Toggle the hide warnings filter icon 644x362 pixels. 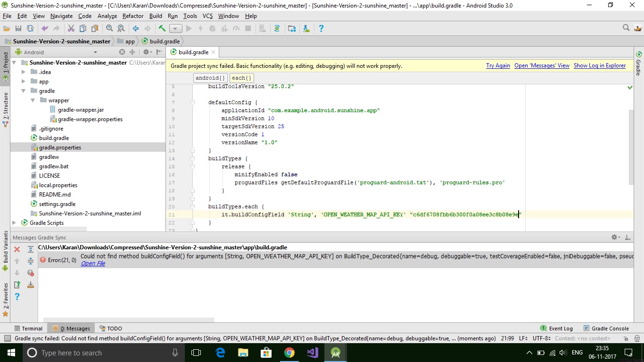[x=31, y=273]
